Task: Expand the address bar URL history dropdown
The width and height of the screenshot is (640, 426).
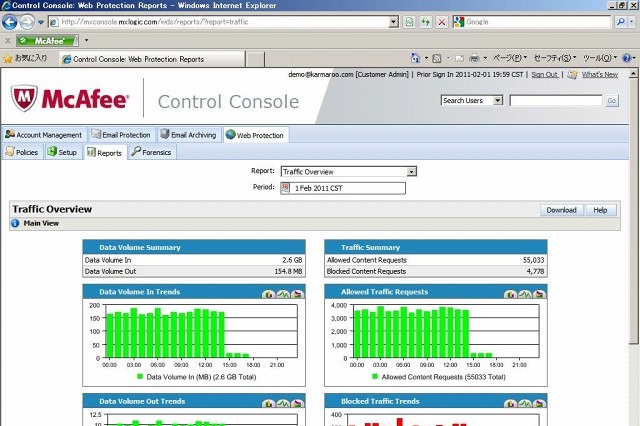Action: coord(393,22)
